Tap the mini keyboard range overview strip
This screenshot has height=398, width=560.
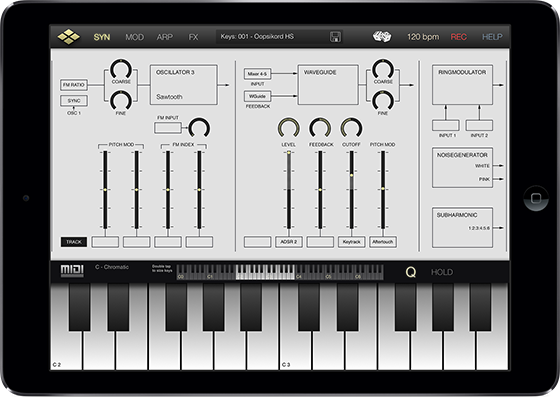click(x=280, y=272)
